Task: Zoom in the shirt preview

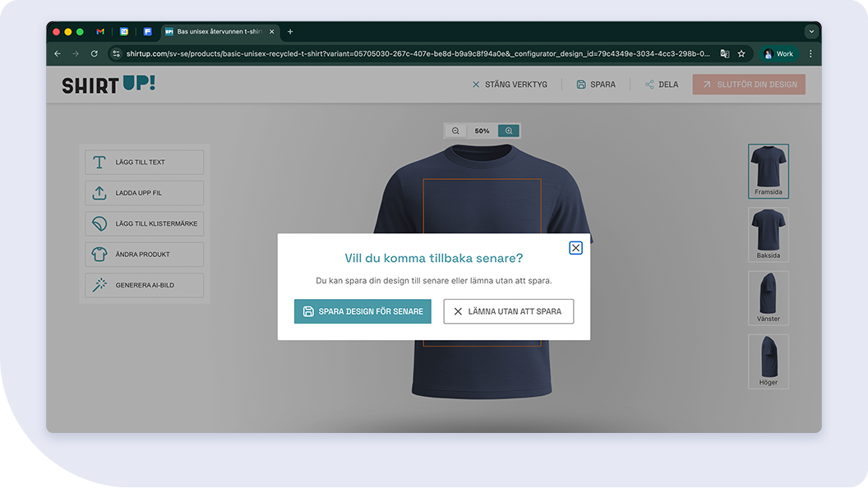Action: point(508,131)
